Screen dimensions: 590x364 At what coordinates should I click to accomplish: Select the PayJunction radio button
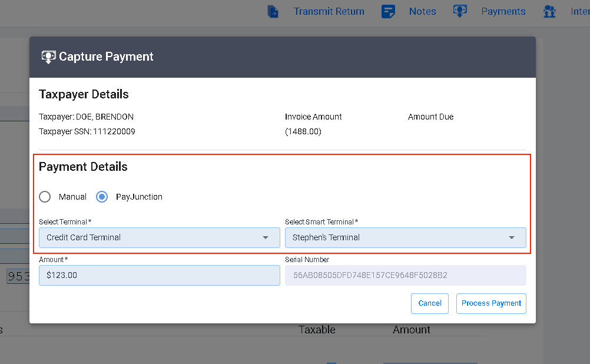[x=102, y=197]
